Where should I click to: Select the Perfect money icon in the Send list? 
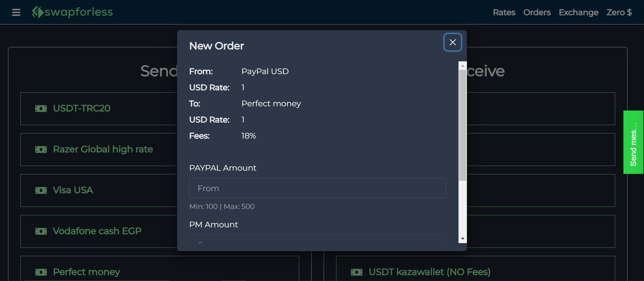click(x=41, y=272)
